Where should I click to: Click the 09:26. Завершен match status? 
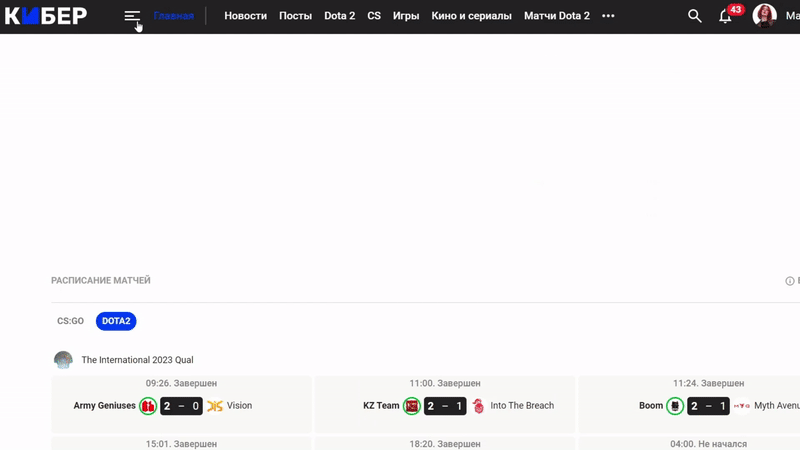point(181,383)
